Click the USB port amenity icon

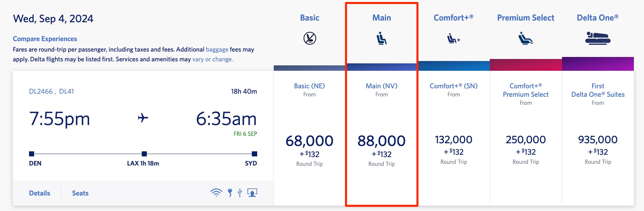coord(240,192)
